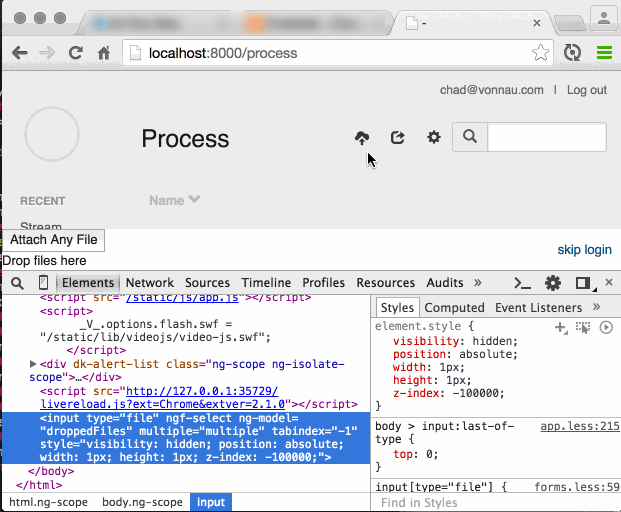
Task: Show more DevTools panels with the chevron
Action: pyautogui.click(x=479, y=283)
